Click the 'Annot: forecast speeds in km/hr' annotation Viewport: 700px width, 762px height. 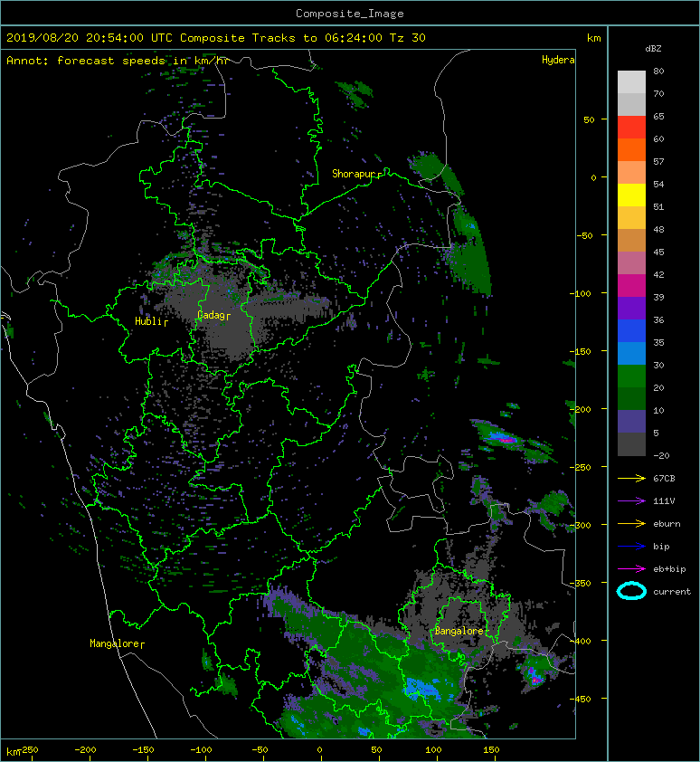tap(118, 61)
